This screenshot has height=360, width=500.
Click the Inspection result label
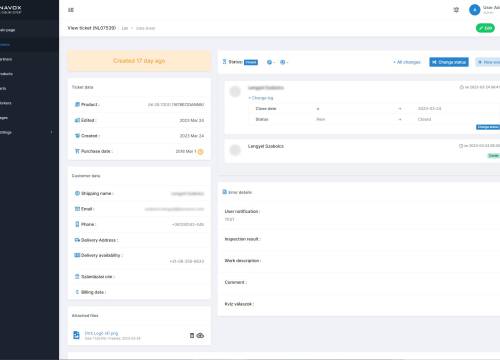click(243, 239)
